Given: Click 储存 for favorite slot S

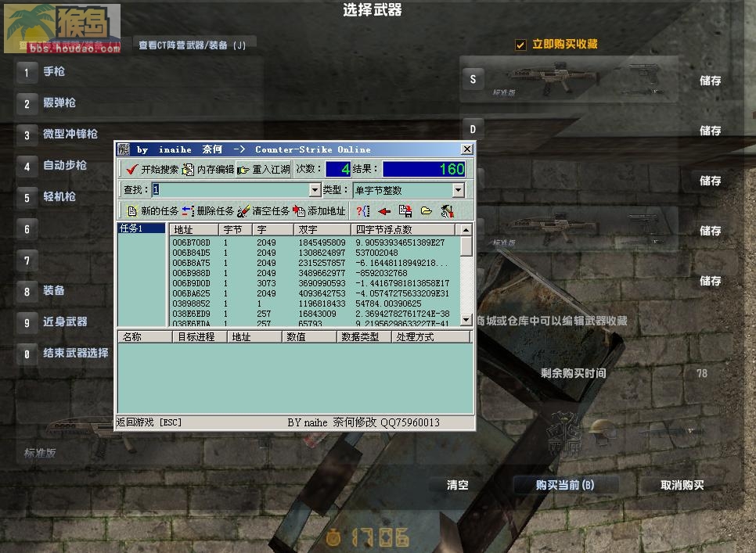Looking at the screenshot, I should (x=710, y=81).
